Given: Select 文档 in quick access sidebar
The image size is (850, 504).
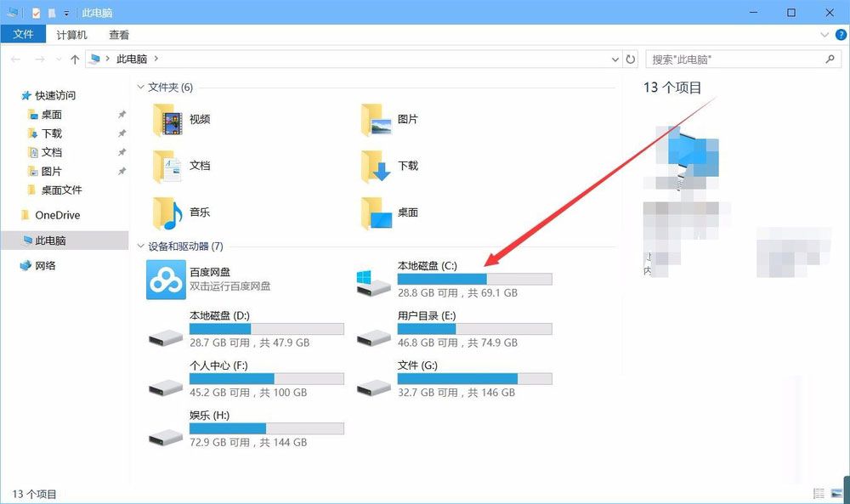Looking at the screenshot, I should point(52,153).
